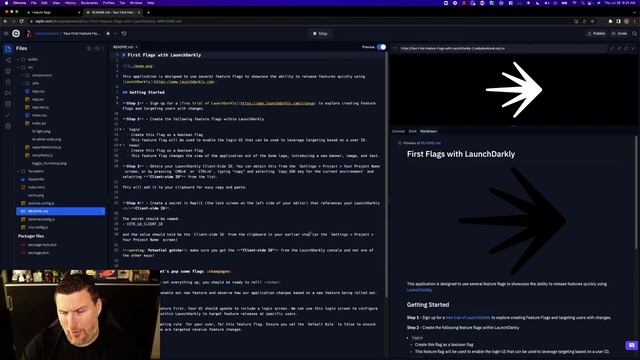Click the webview URL field

coord(502,48)
